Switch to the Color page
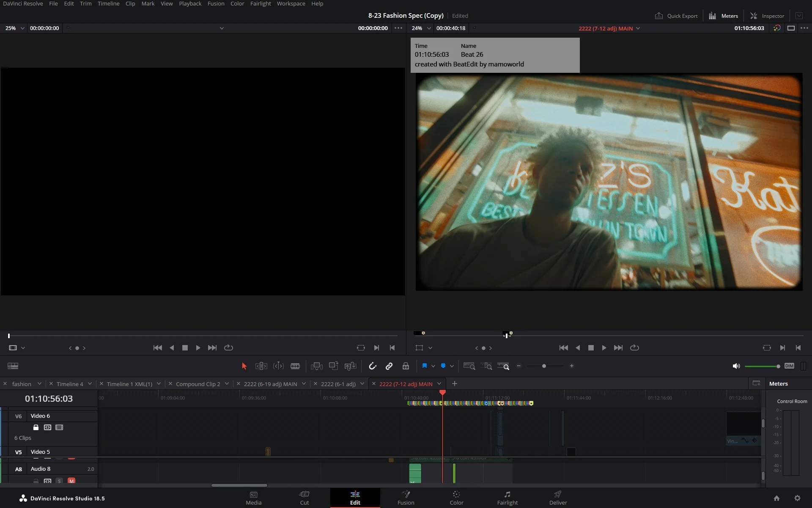The width and height of the screenshot is (812, 508). (x=456, y=498)
